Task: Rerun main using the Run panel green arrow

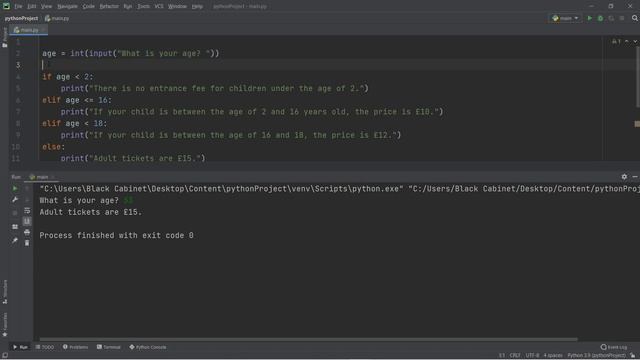Action: (x=15, y=189)
